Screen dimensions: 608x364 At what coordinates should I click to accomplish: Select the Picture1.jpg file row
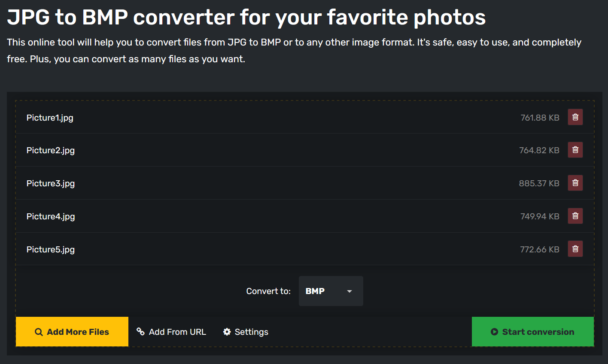(x=50, y=118)
